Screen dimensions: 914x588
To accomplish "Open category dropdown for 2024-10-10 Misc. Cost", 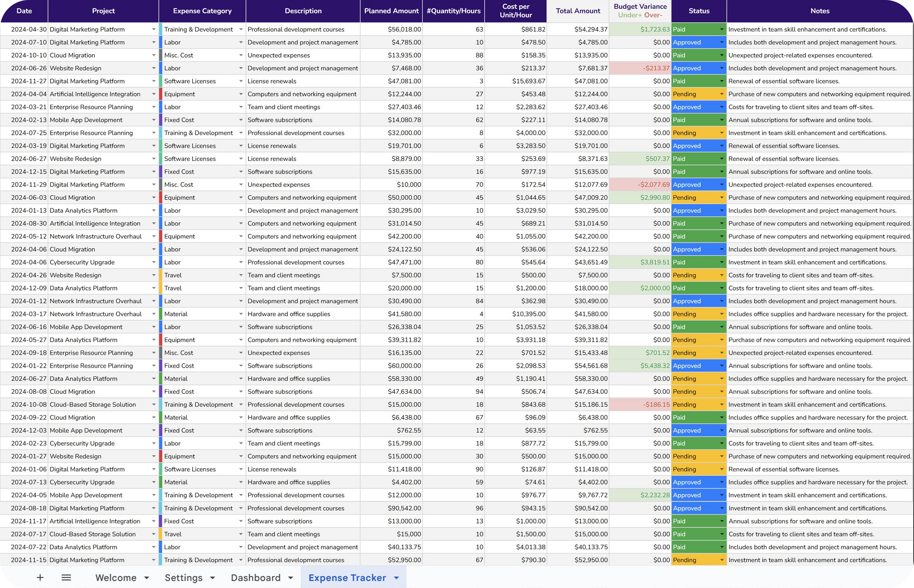I will click(x=241, y=55).
